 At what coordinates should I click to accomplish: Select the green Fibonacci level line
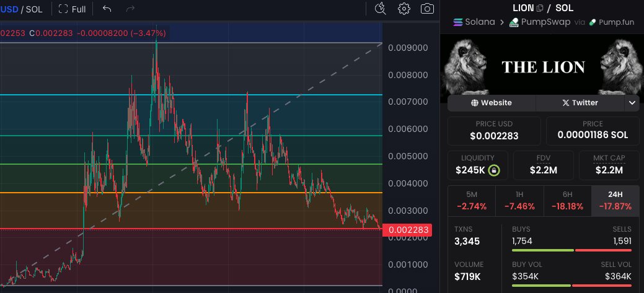[191, 164]
